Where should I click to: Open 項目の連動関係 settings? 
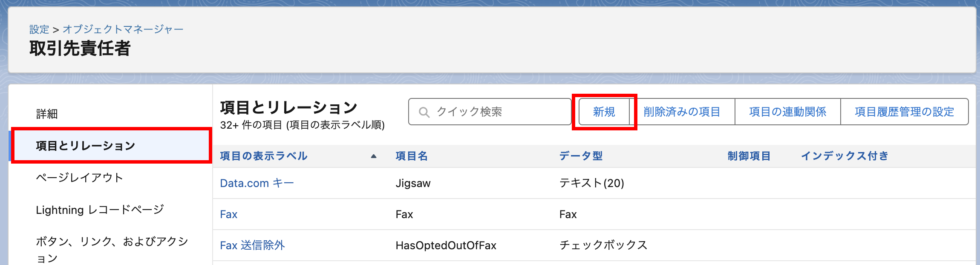coord(787,112)
